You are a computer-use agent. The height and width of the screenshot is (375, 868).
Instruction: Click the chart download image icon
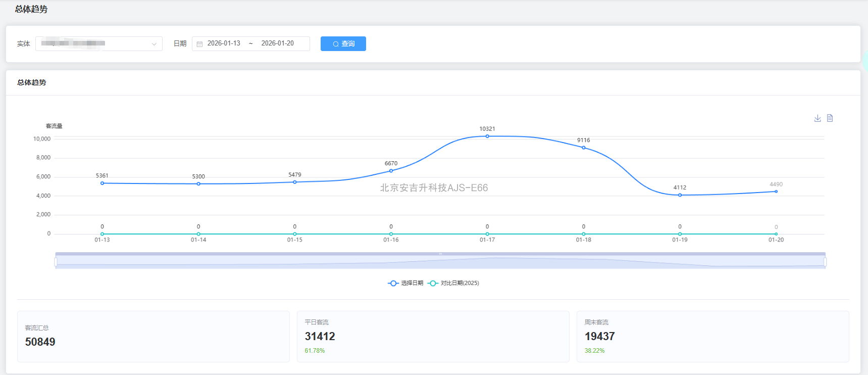(x=818, y=118)
